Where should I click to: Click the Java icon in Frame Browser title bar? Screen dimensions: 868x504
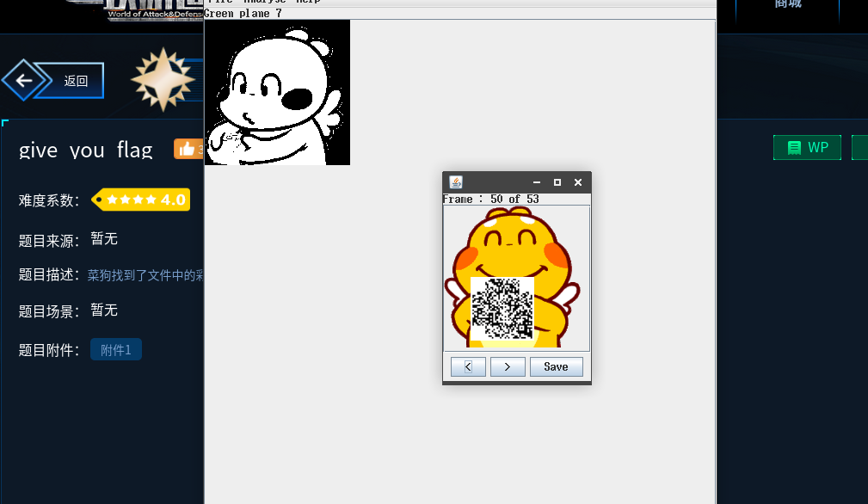[x=456, y=182]
